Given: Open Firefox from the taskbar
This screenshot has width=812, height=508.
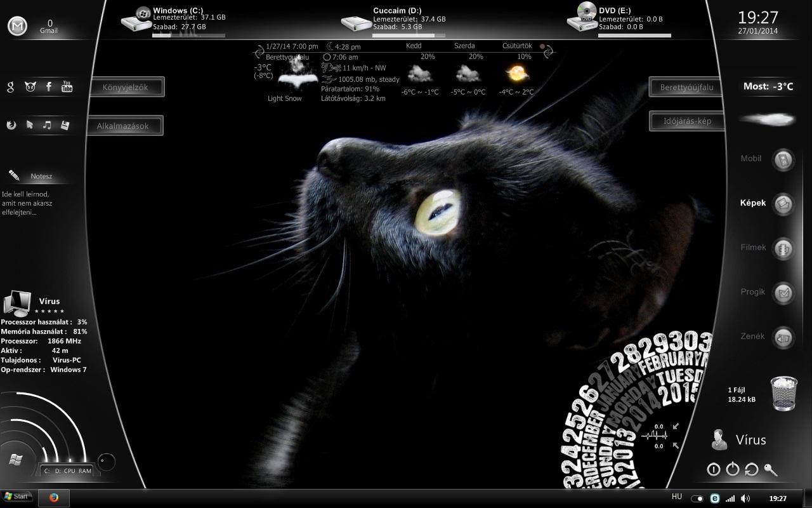Looking at the screenshot, I should coord(54,498).
